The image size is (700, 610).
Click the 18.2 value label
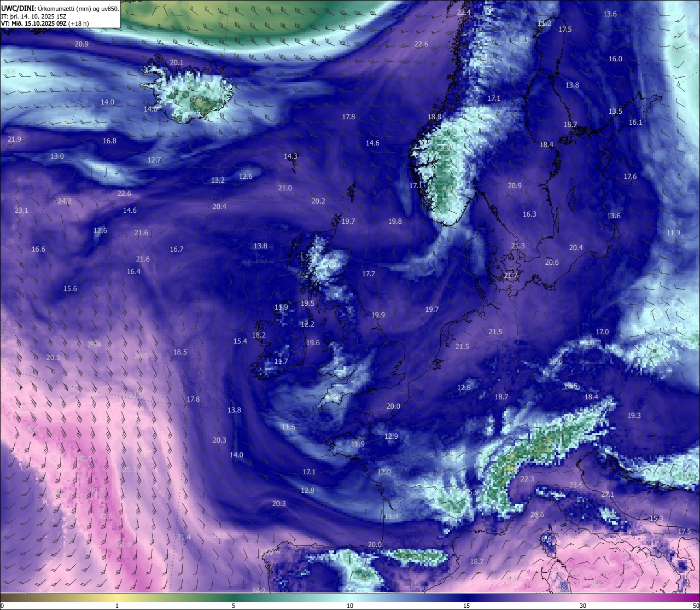259,335
